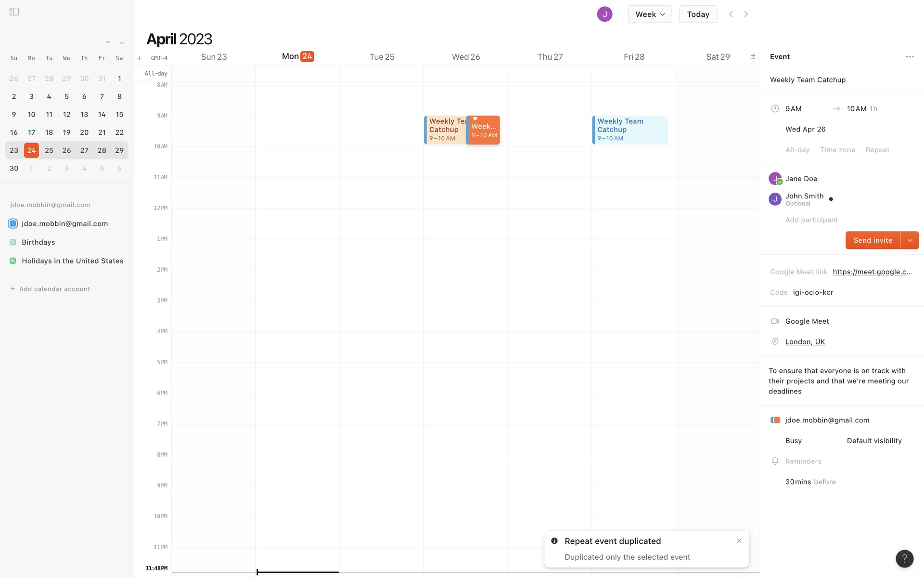Click the next week arrow
Viewport: 924px width, 578px height.
pos(746,14)
